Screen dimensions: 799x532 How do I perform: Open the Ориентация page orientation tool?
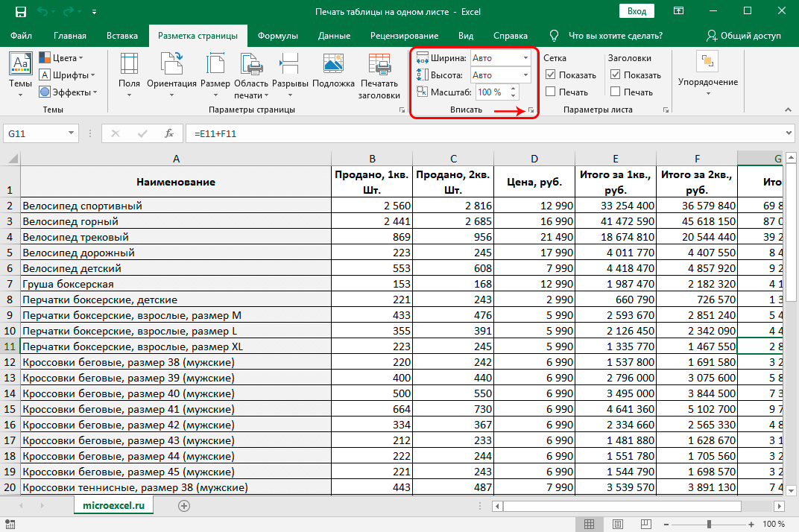(x=171, y=75)
